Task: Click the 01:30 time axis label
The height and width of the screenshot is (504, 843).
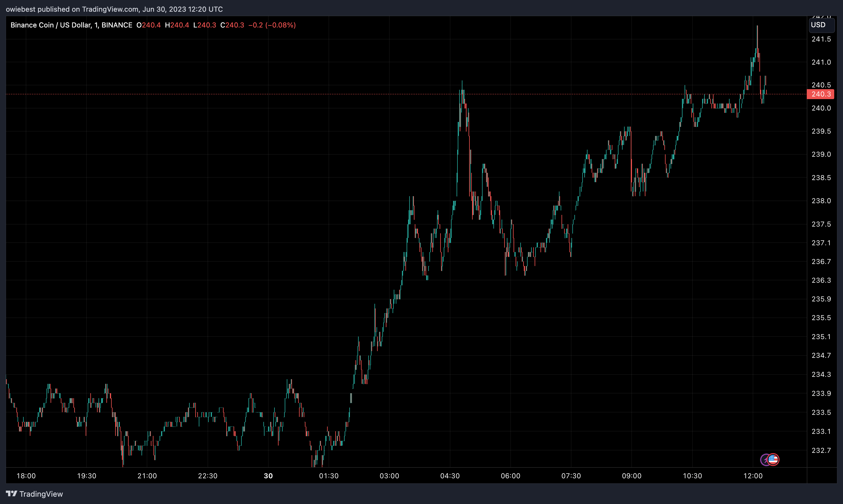Action: pos(329,476)
